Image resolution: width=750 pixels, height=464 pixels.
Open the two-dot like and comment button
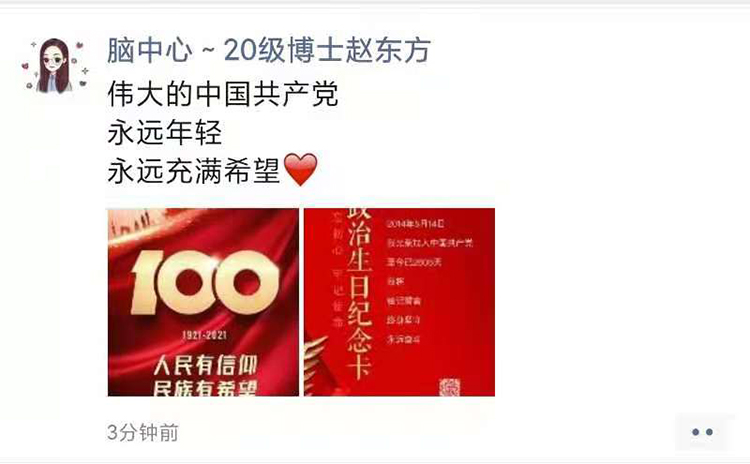702,432
